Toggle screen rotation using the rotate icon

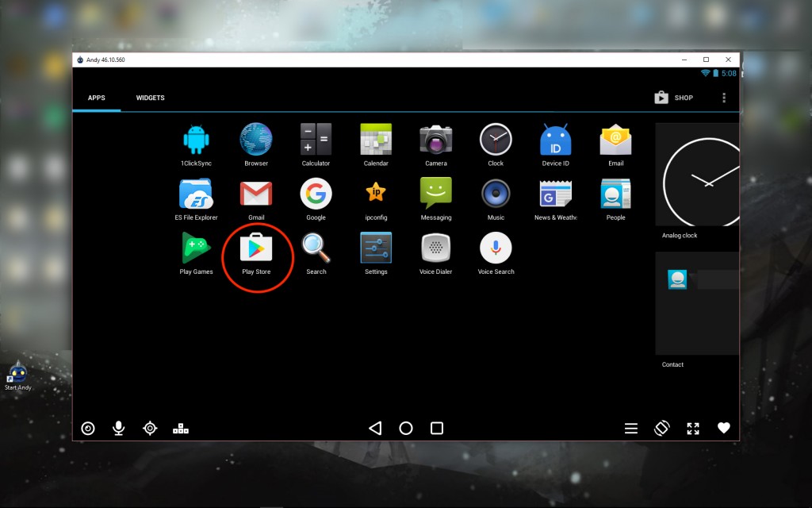662,428
